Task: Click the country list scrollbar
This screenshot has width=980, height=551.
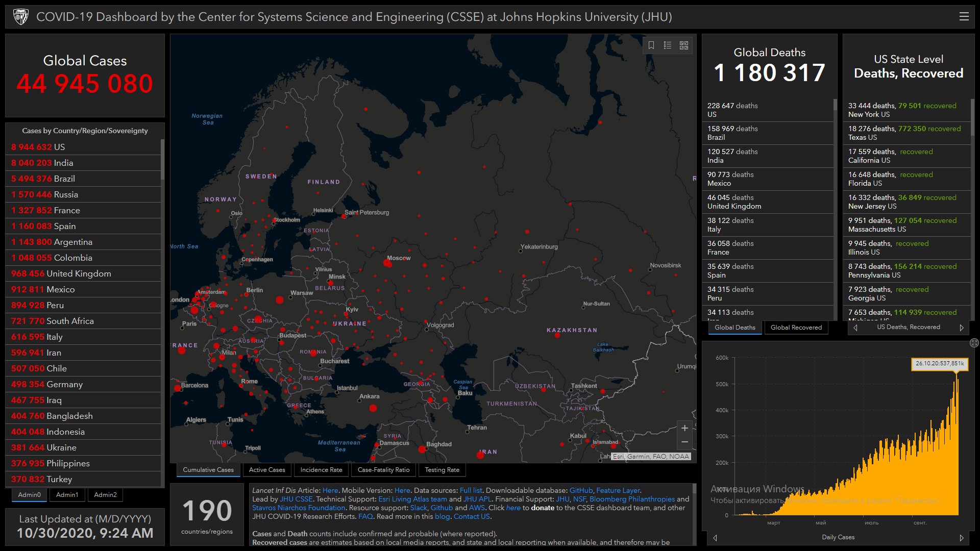Action: (x=162, y=159)
